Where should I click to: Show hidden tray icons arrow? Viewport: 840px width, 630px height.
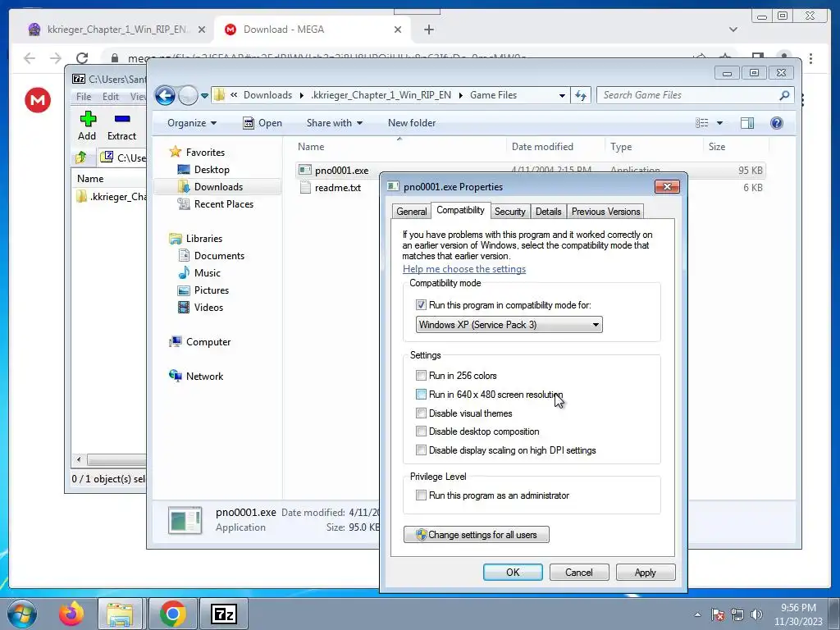click(697, 614)
